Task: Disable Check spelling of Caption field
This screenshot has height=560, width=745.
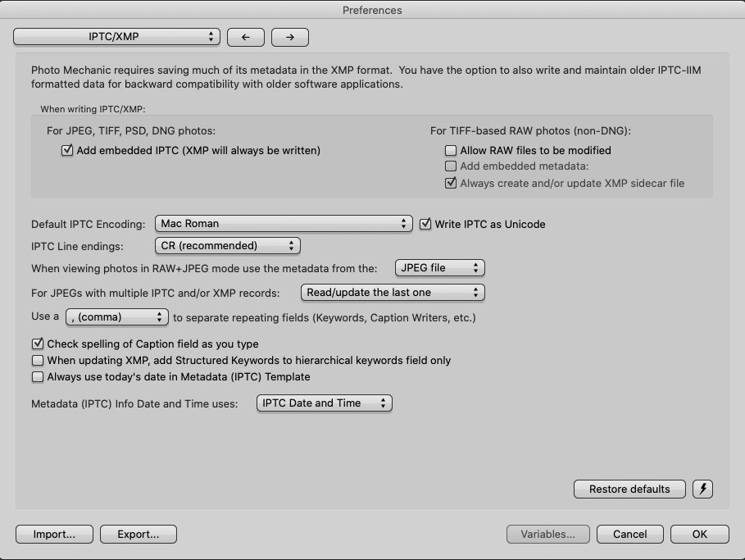Action: (x=38, y=344)
